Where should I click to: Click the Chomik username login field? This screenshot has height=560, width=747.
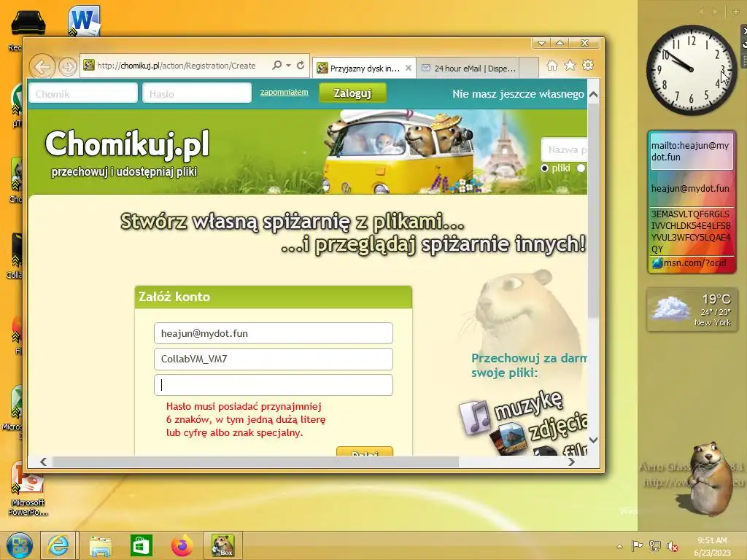click(x=83, y=94)
